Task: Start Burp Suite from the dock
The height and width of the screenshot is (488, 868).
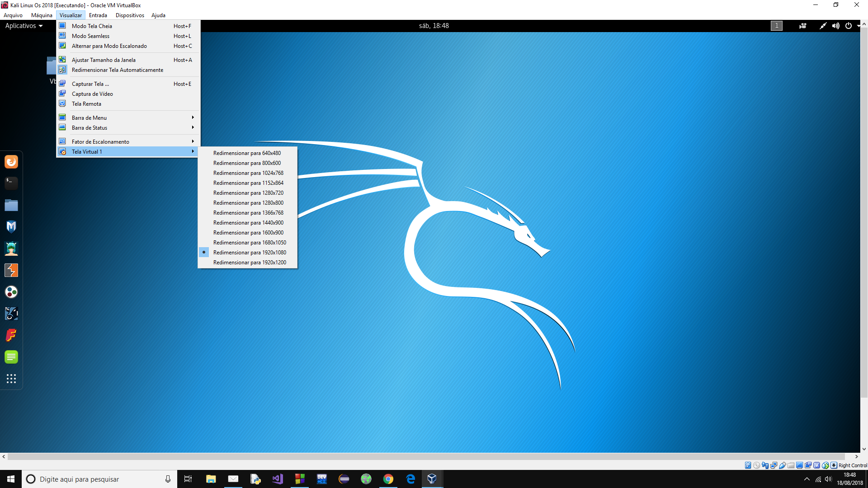Action: coord(11,270)
